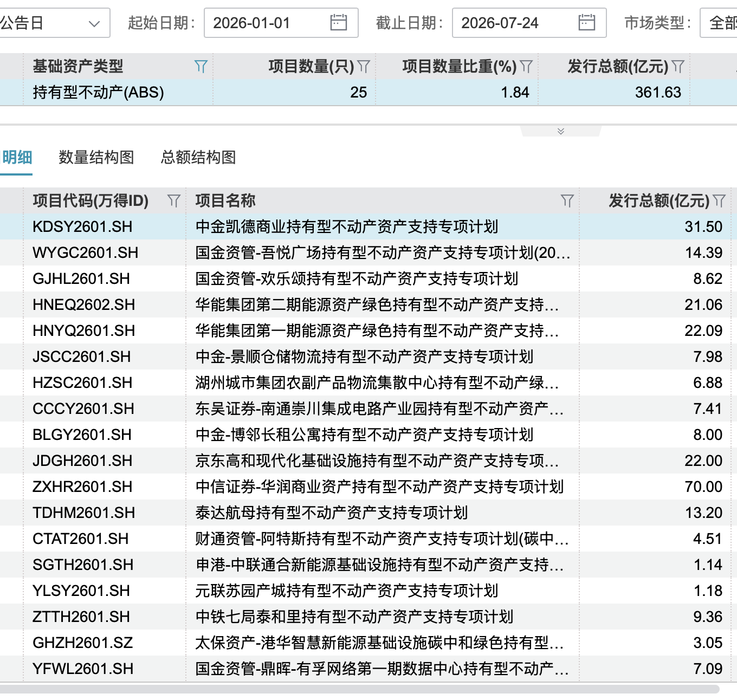
Task: Click project name 中信证券-华润商业资产持有型不动产资产支持专项计划
Action: point(379,487)
